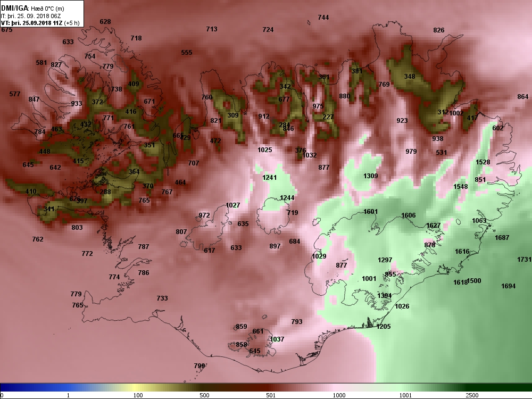The image size is (532, 399).
Task: Click the map value 555
Action: (x=187, y=53)
